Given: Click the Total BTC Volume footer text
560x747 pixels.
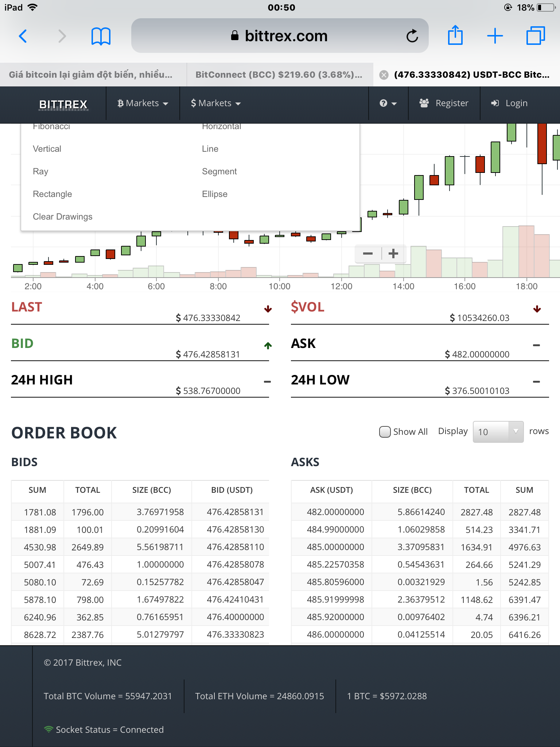Looking at the screenshot, I should coord(108,696).
